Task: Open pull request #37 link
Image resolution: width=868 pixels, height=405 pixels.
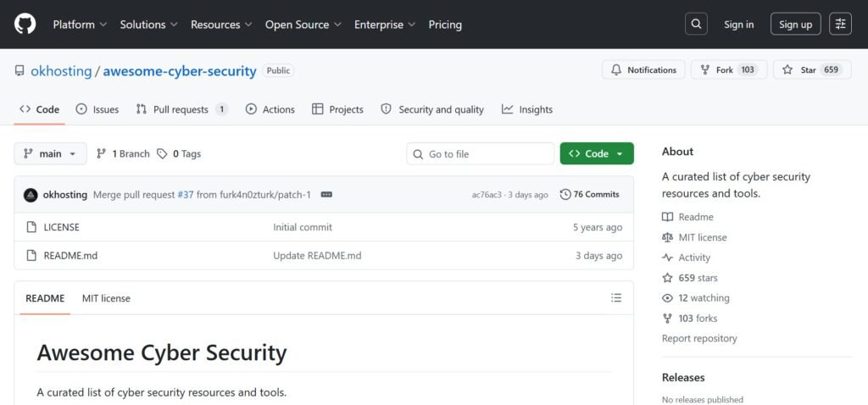Action: (x=186, y=195)
